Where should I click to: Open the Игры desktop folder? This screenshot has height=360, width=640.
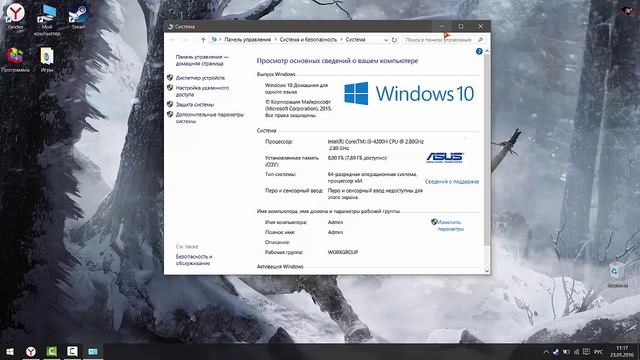(x=47, y=60)
